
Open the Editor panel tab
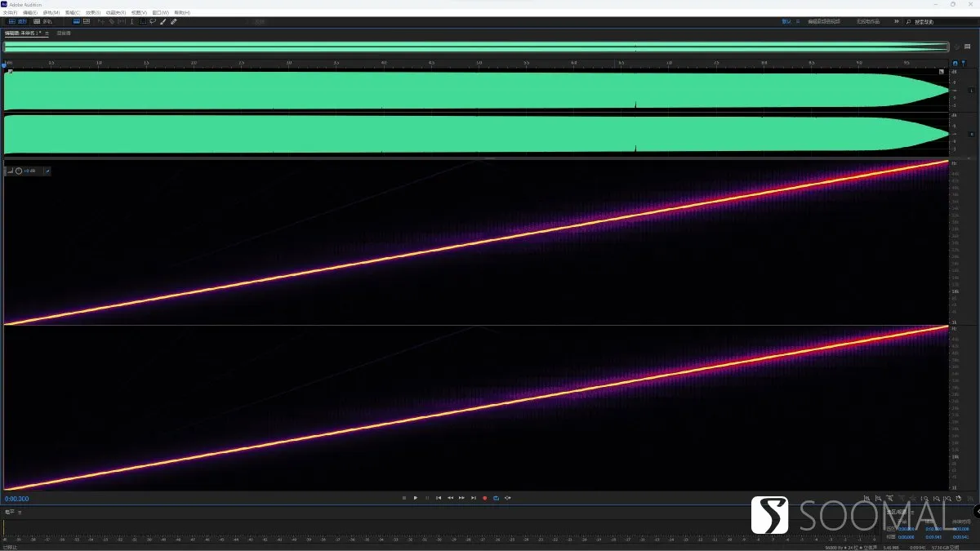23,33
